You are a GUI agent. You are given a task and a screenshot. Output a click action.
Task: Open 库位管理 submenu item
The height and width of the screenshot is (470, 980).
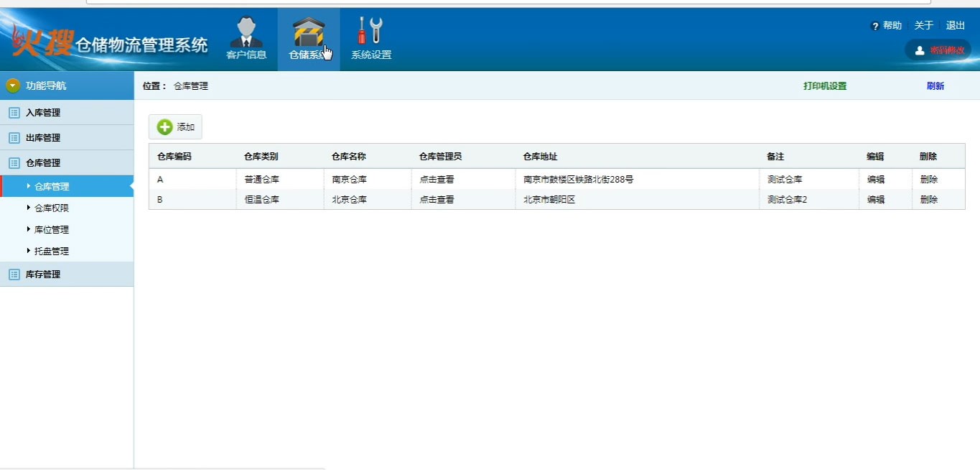pos(52,230)
